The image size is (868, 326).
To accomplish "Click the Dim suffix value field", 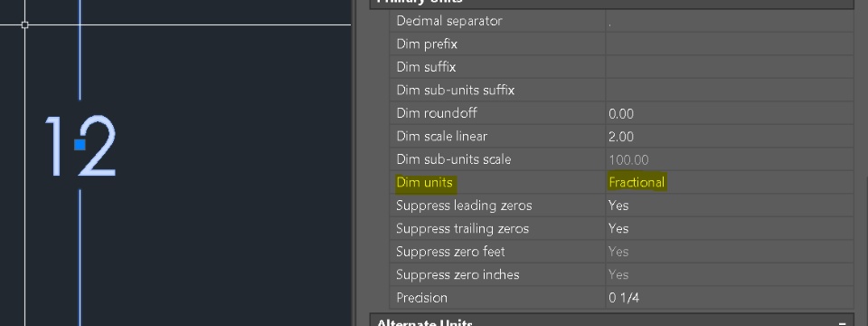I will coord(729,67).
